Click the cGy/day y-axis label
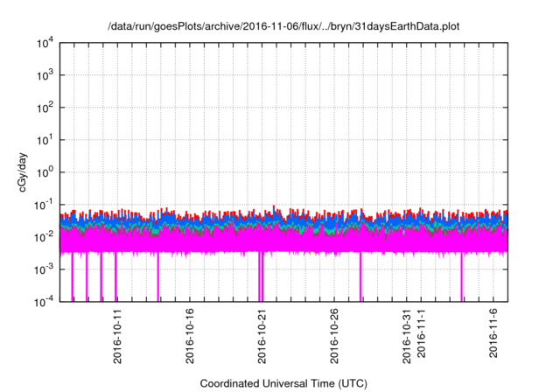560x392 pixels. 23,172
